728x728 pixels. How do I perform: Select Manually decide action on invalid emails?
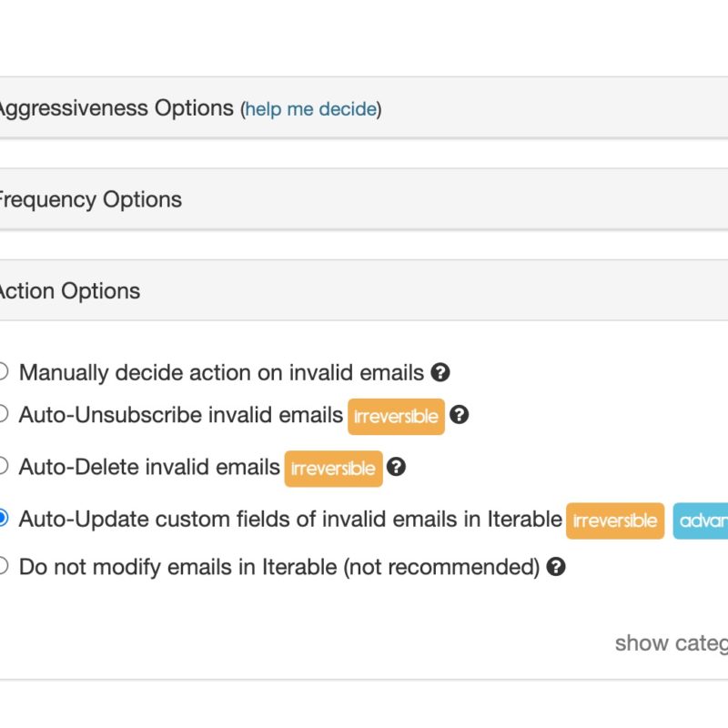(x=2, y=371)
